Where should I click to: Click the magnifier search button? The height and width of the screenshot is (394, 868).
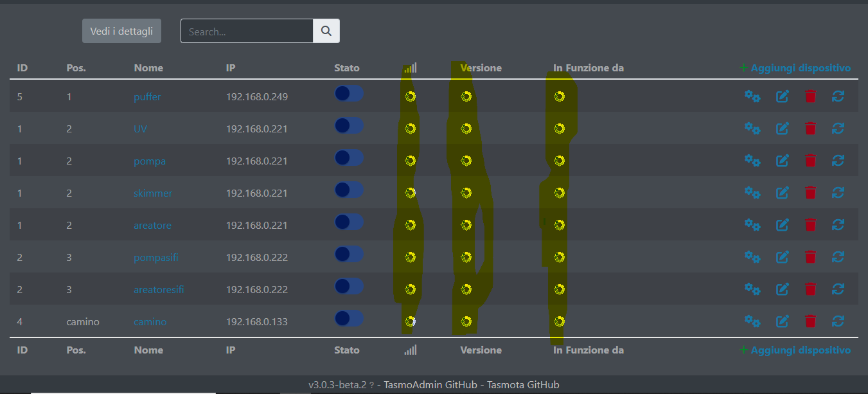click(326, 31)
